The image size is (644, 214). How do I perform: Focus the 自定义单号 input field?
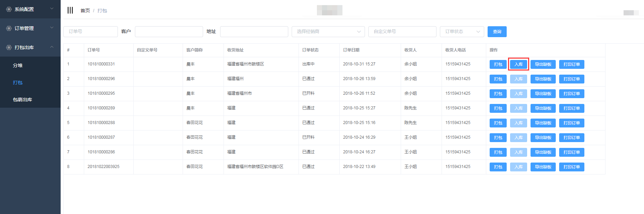click(402, 32)
